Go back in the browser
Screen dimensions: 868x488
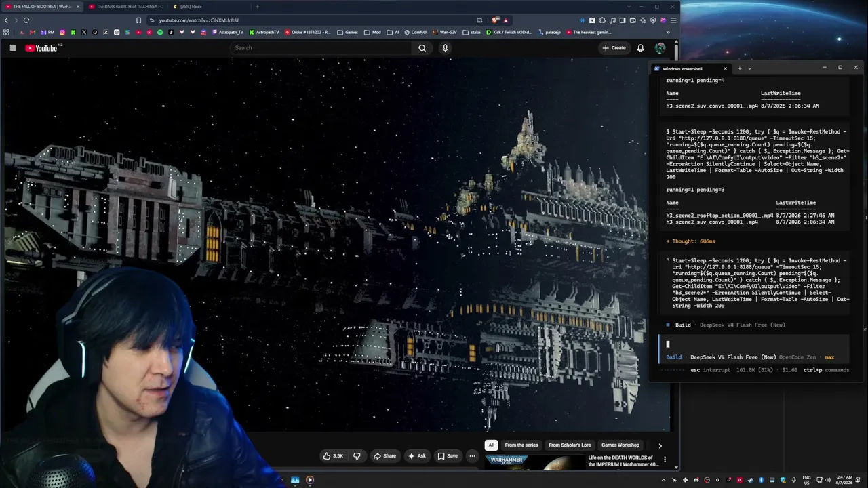pos(7,20)
